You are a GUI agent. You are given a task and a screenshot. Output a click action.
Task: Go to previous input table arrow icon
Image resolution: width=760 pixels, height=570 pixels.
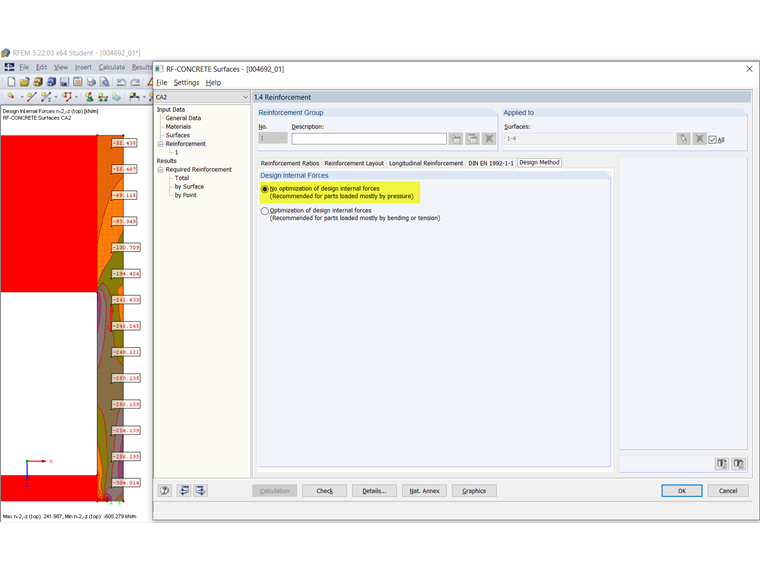click(x=184, y=491)
